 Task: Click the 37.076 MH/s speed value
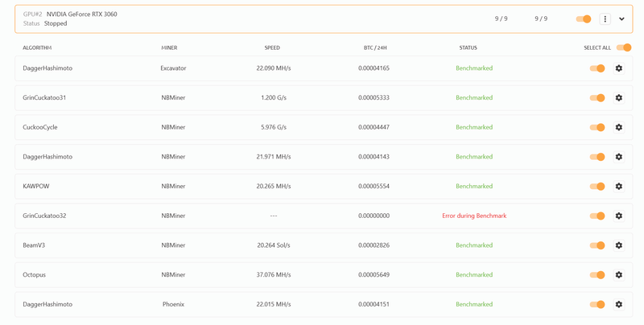click(x=274, y=275)
